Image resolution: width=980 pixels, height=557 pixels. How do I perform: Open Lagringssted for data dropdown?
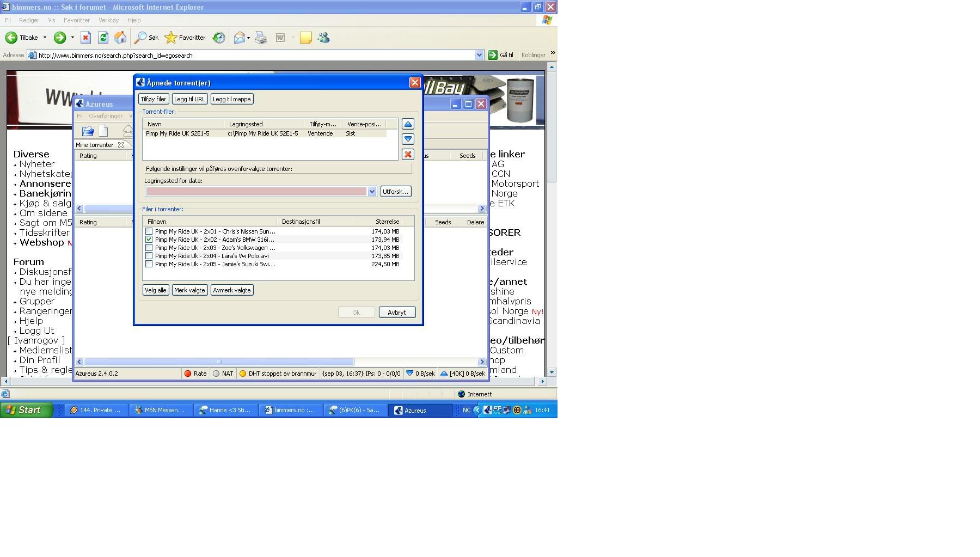pos(372,192)
